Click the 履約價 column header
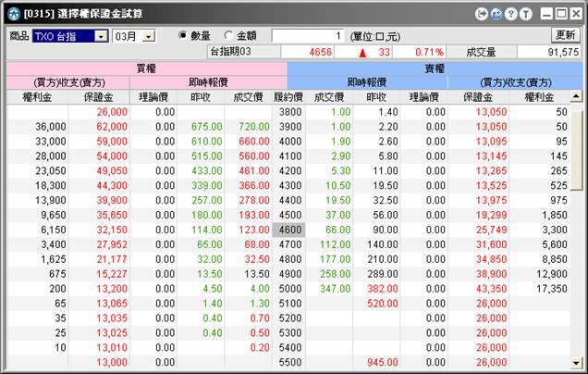Viewport: 588px width, 374px height. pyautogui.click(x=288, y=96)
